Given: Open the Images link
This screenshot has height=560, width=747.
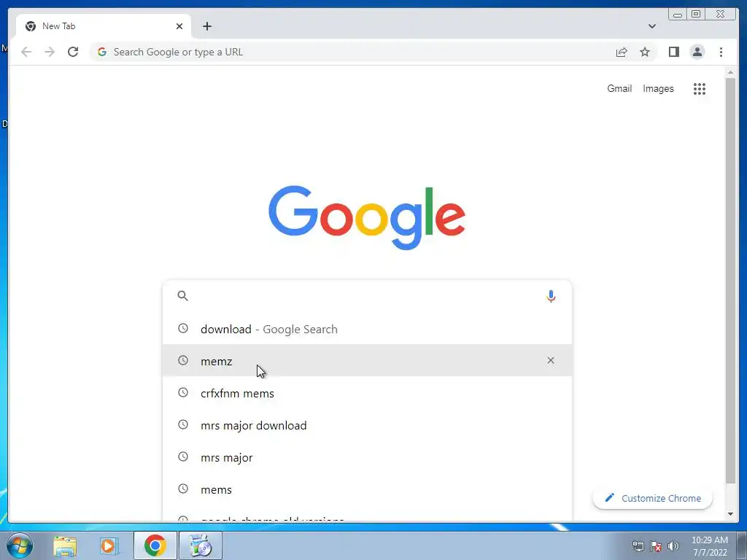Looking at the screenshot, I should [658, 88].
